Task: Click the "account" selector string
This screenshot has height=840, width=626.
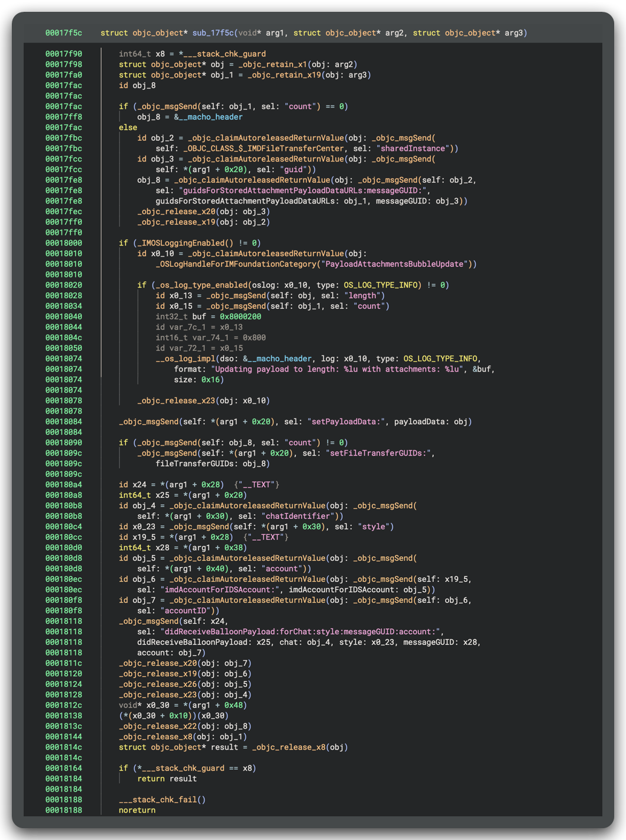Action: point(282,569)
